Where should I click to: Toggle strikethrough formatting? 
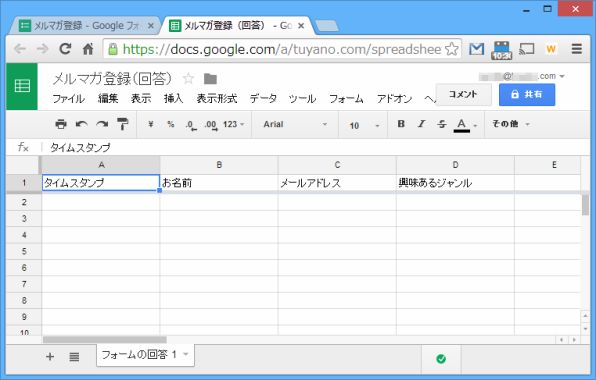(x=441, y=124)
